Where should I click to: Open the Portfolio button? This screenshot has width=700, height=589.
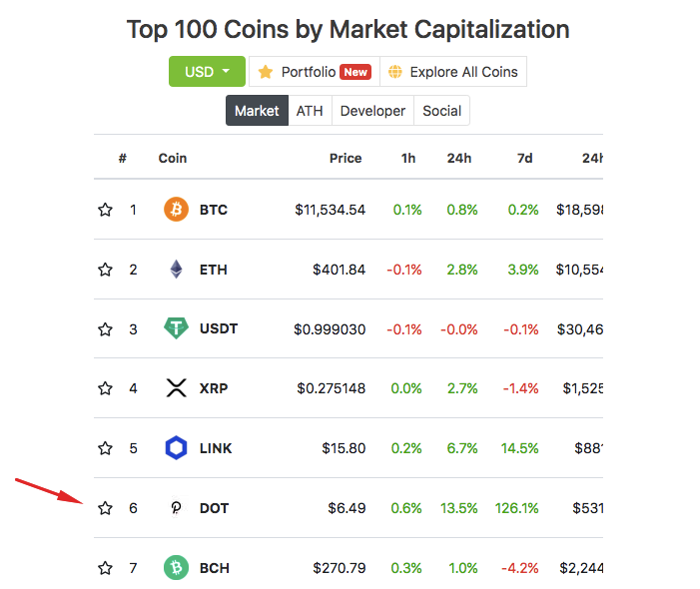tap(315, 72)
